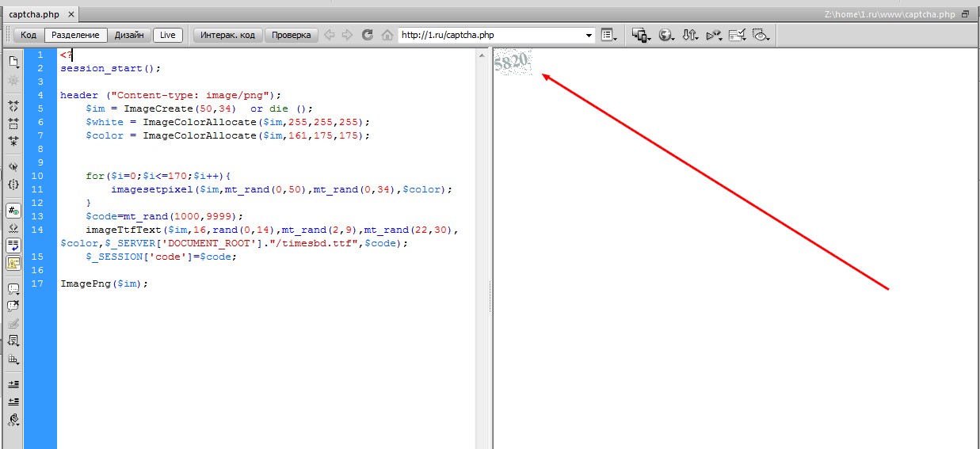The height and width of the screenshot is (449, 980).
Task: Click the Select Parent Tag icon
Action: pyautogui.click(x=13, y=167)
